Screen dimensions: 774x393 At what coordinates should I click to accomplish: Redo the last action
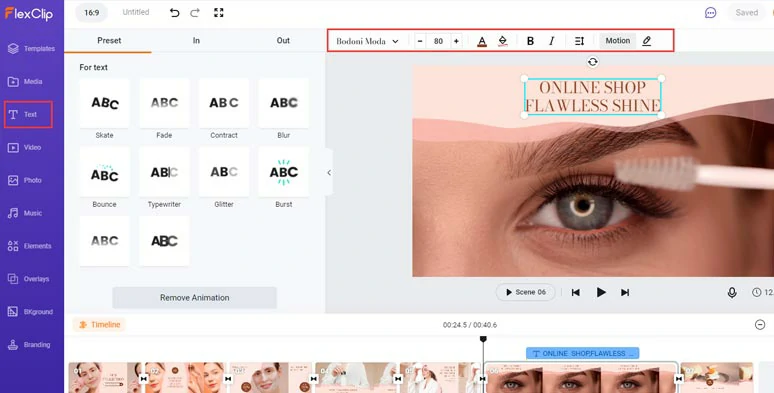pyautogui.click(x=195, y=13)
